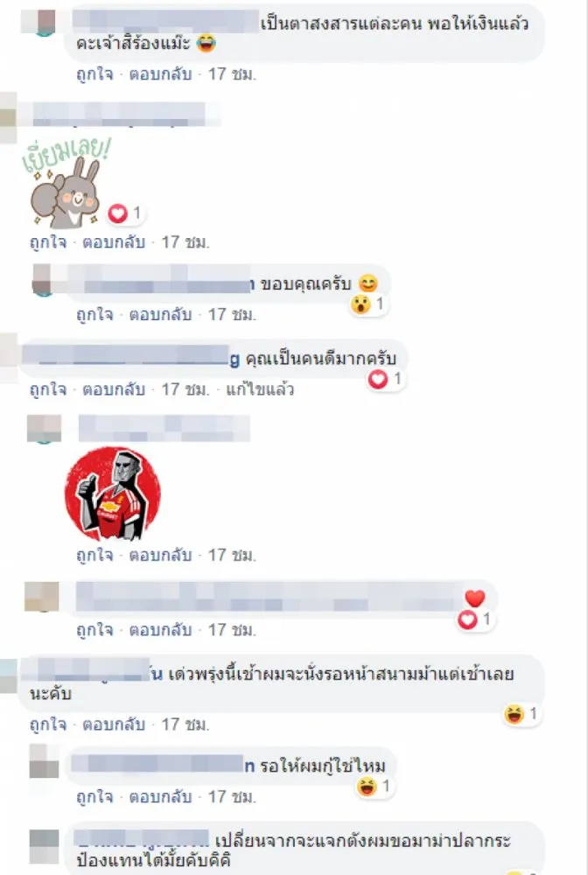Image resolution: width=588 pixels, height=875 pixels.
Task: Open wow reaction on ขอบคุณครับ comment
Action: [368, 304]
